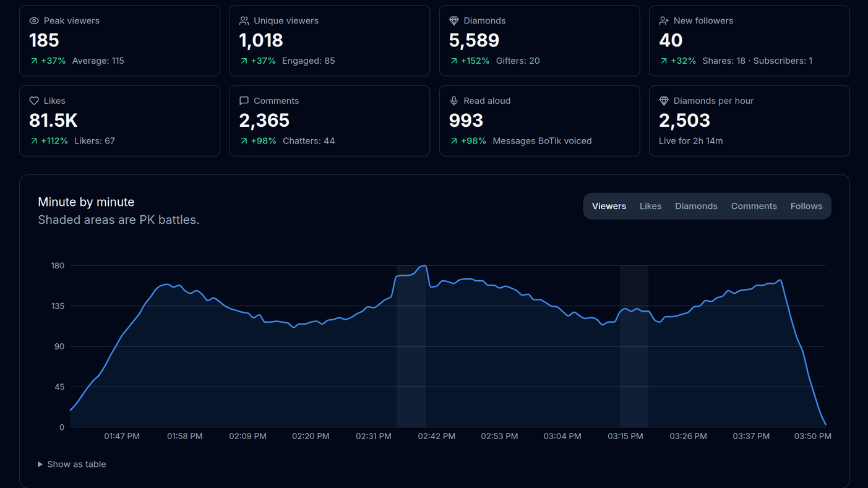
Task: Click the 03:15 PM axis label
Action: (625, 437)
